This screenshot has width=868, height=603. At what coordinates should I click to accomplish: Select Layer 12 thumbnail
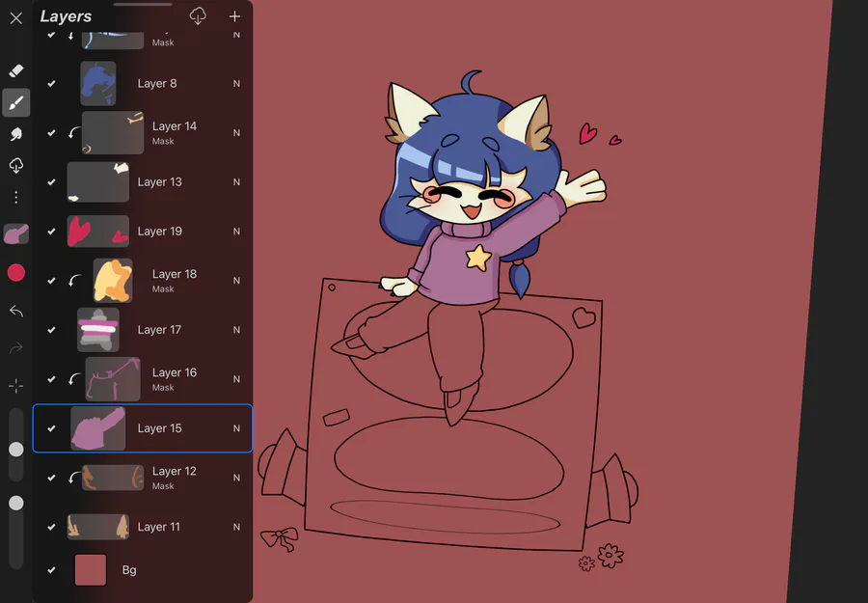(113, 478)
